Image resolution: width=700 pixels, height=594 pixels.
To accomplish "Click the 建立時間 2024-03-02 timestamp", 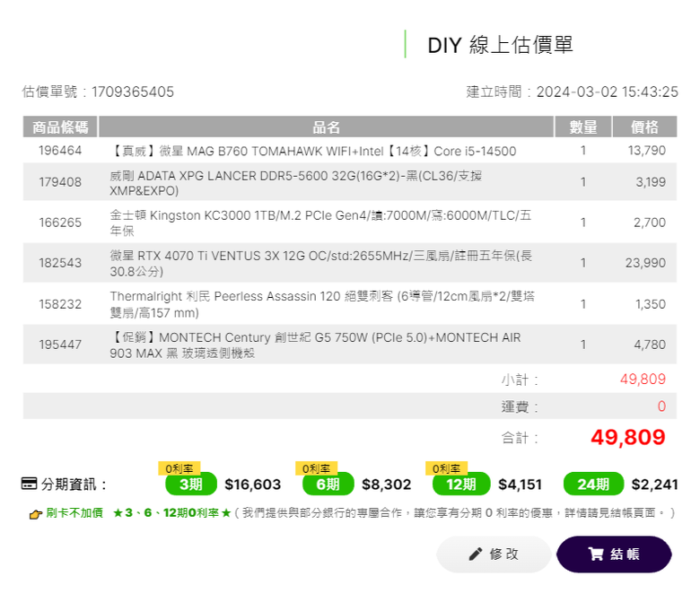I will (573, 92).
